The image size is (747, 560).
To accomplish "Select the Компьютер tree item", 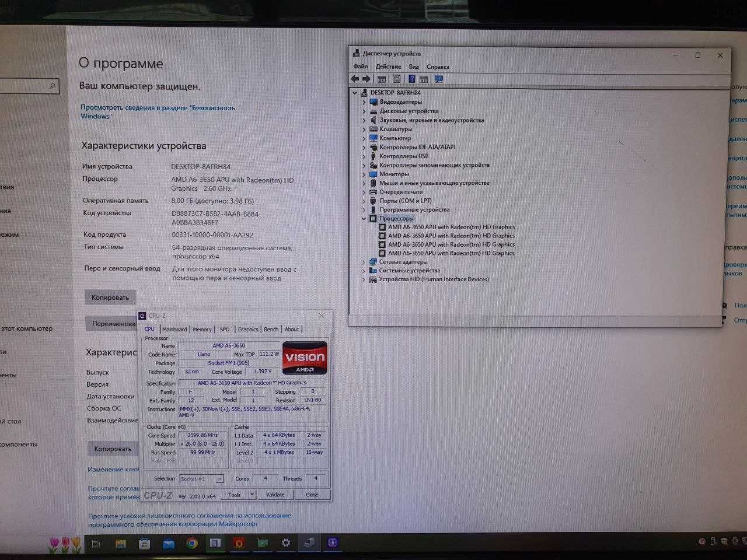I will pyautogui.click(x=395, y=138).
